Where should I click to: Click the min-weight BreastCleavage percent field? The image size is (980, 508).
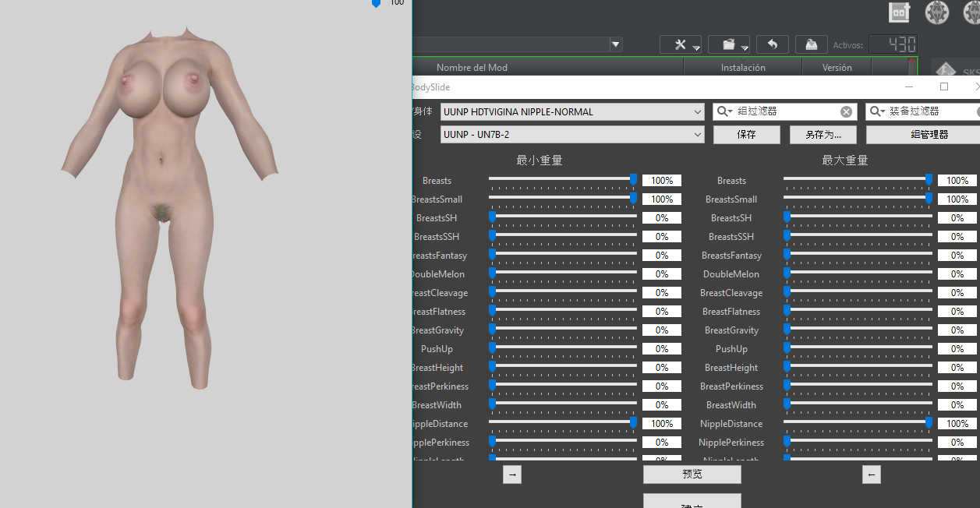[662, 293]
